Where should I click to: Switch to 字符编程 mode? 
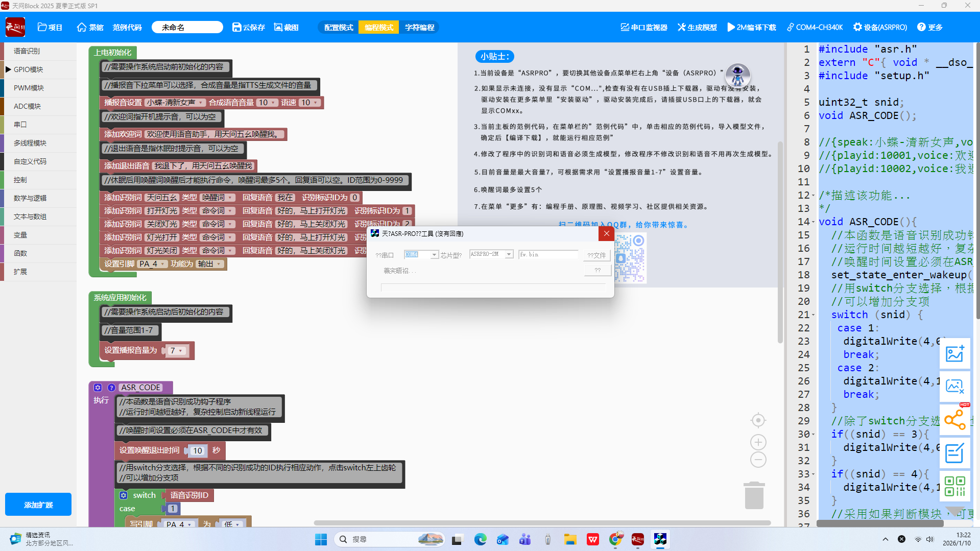(x=419, y=28)
